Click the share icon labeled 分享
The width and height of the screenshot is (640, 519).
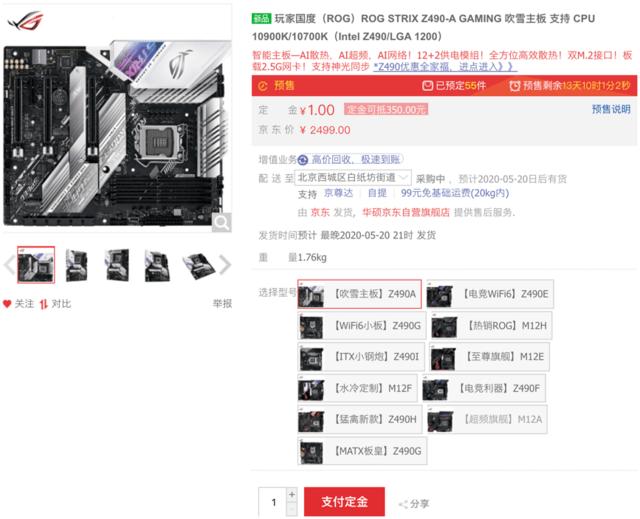click(x=403, y=504)
